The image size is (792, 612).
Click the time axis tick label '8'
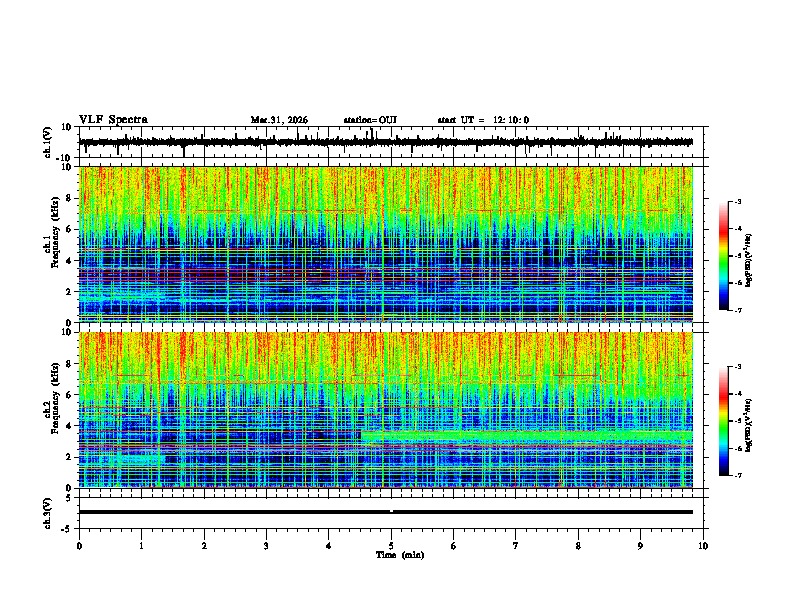(x=578, y=546)
